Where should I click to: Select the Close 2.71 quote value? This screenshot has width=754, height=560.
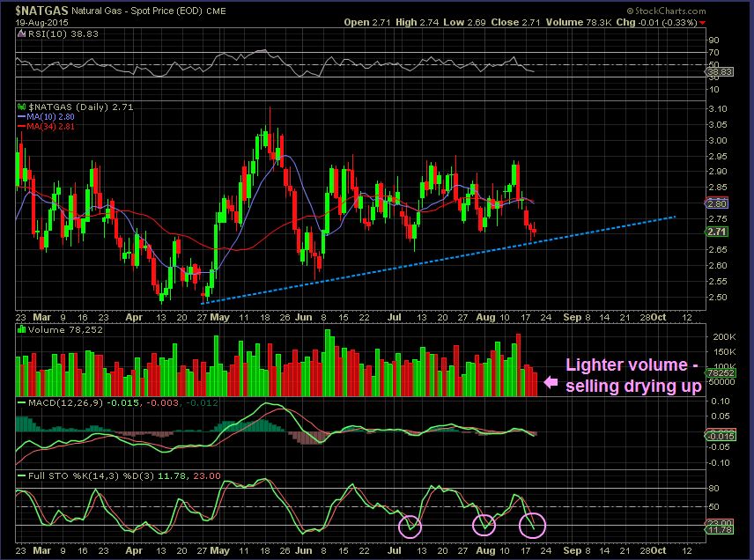coord(516,22)
